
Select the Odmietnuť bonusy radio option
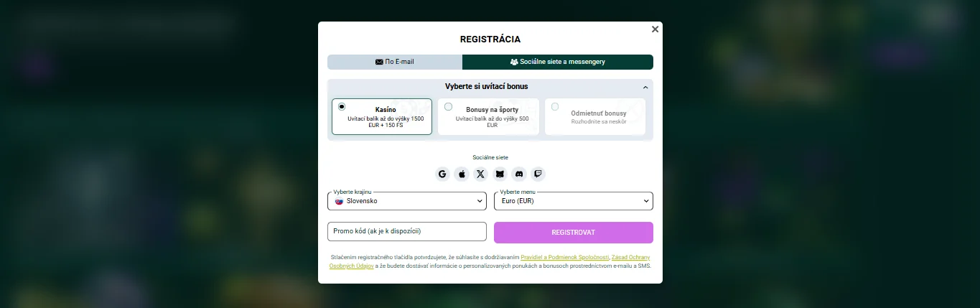(x=555, y=107)
